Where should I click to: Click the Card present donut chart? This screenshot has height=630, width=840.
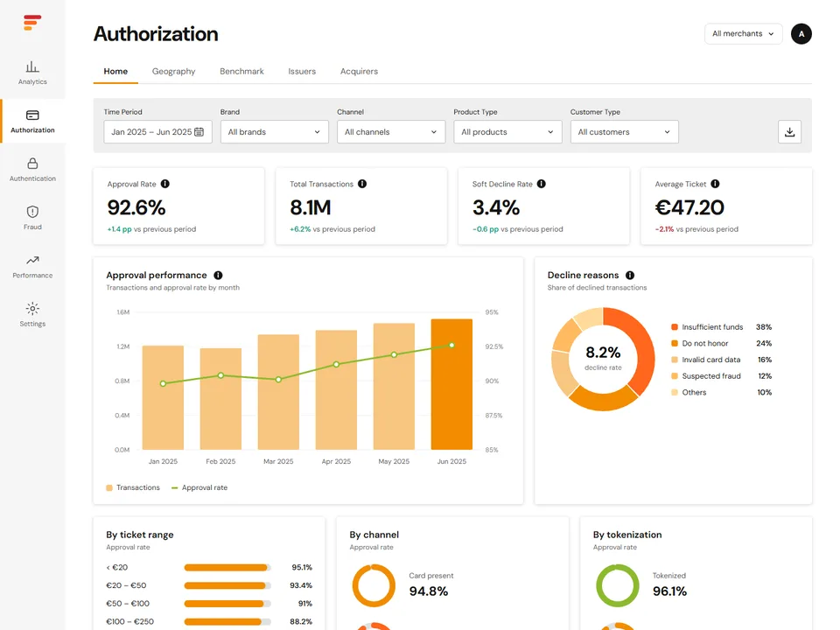tap(374, 585)
